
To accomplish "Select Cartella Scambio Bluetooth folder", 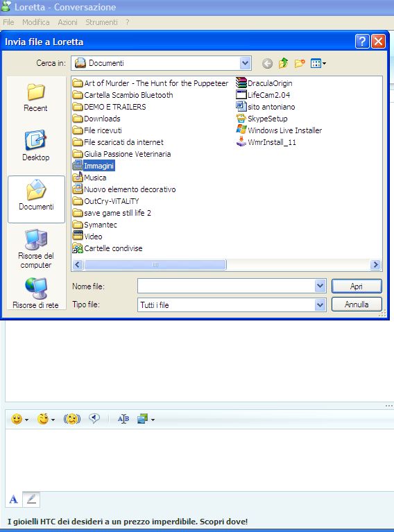I will coord(123,95).
